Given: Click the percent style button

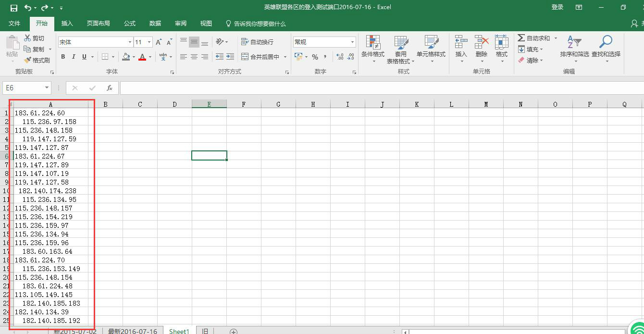Looking at the screenshot, I should pos(315,57).
